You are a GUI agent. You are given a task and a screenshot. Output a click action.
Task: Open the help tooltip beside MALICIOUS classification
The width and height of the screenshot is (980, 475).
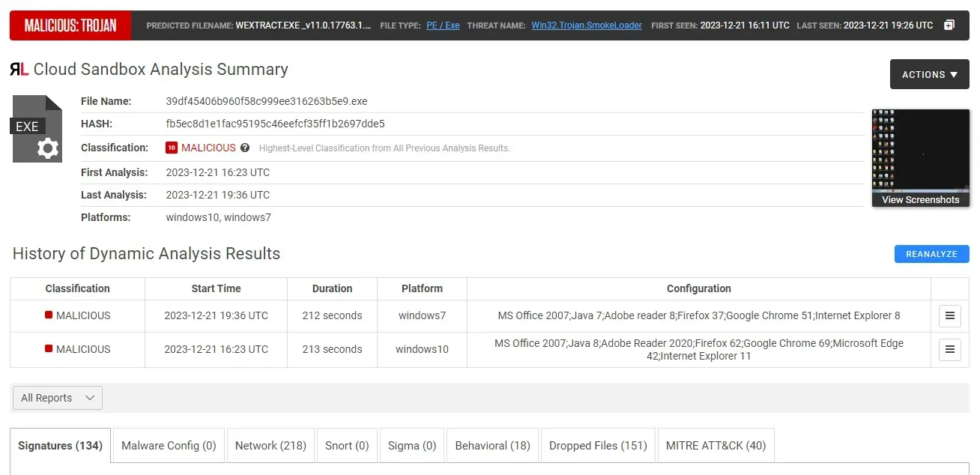click(245, 148)
